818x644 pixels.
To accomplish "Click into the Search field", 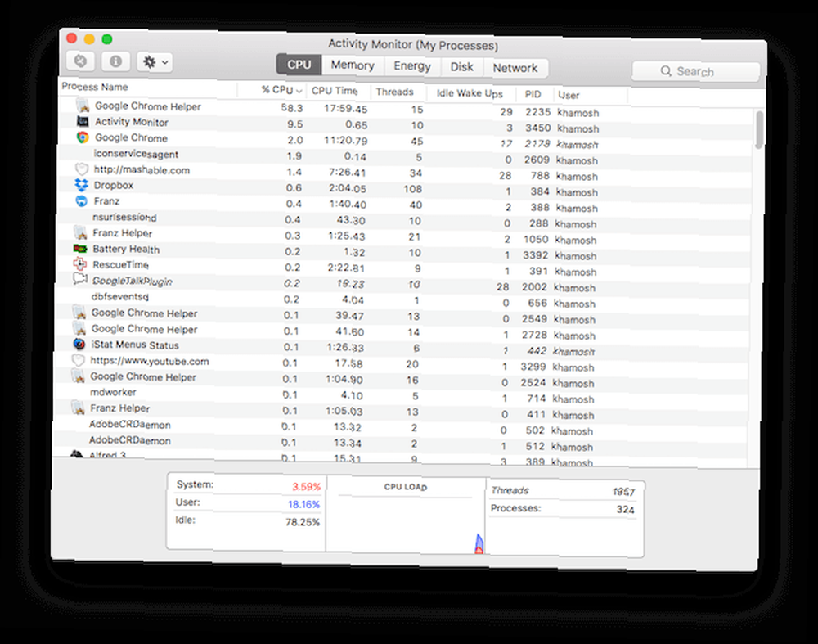I will pos(695,71).
